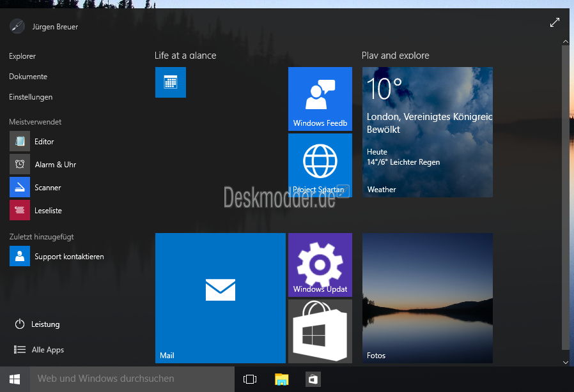This screenshot has width=574, height=392.
Task: Click the Leistung power label
Action: click(x=45, y=324)
